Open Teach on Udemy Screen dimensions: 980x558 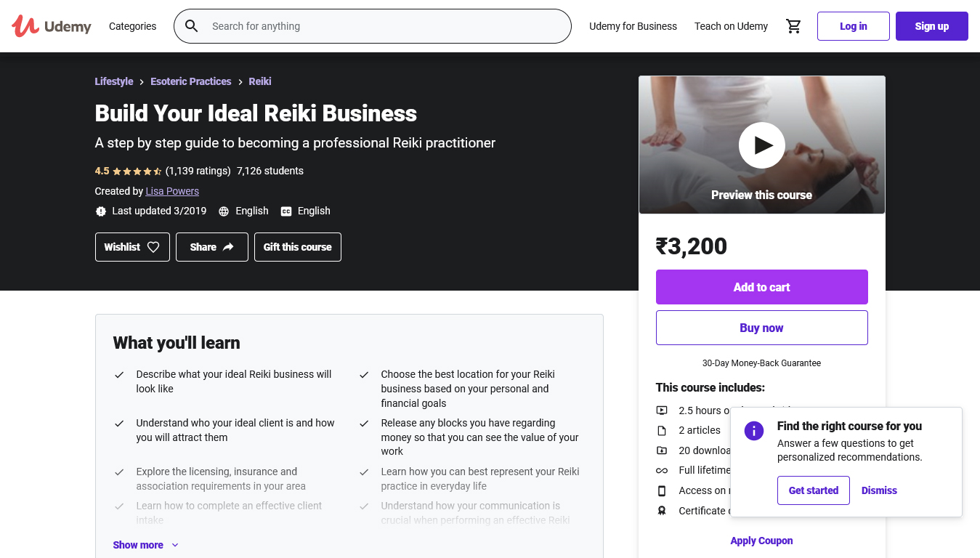731,26
